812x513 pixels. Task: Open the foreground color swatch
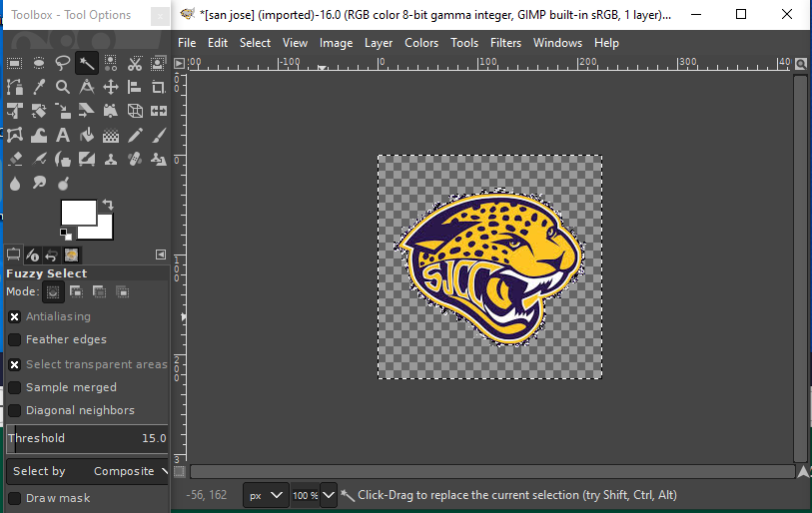pyautogui.click(x=79, y=213)
